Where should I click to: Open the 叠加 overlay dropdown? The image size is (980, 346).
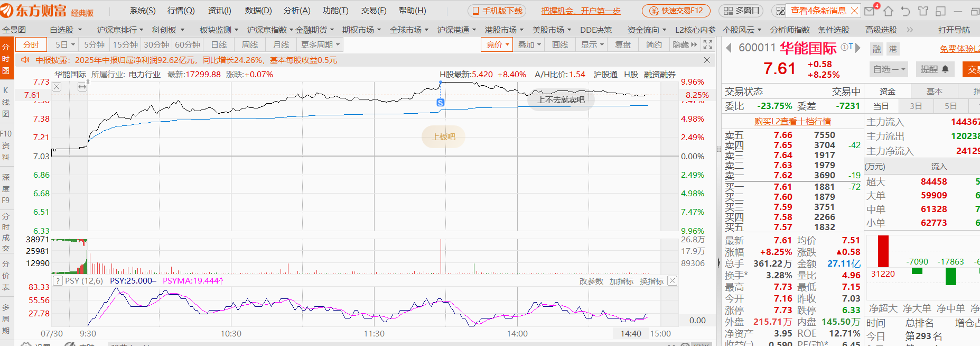pyautogui.click(x=529, y=45)
